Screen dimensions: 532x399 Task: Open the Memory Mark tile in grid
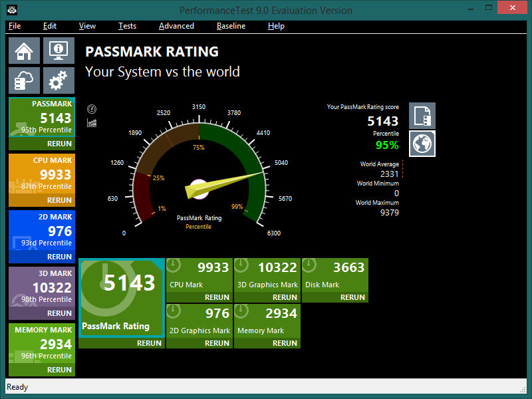(x=267, y=321)
